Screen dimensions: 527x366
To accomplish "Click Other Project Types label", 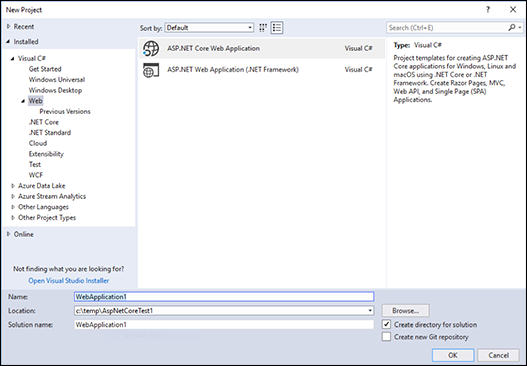I will [x=47, y=217].
